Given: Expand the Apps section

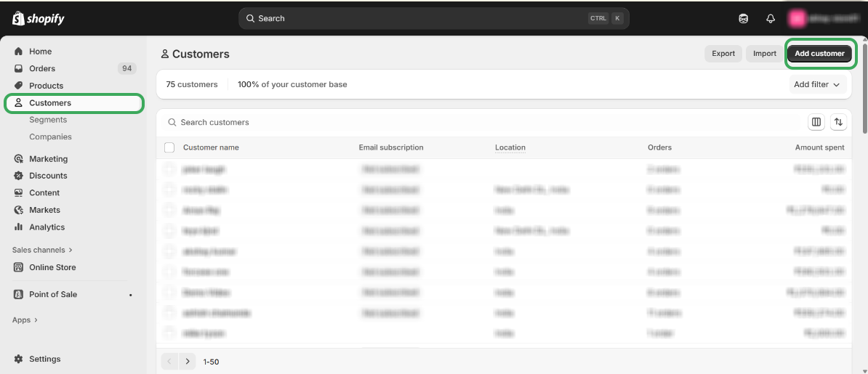Looking at the screenshot, I should coord(25,320).
